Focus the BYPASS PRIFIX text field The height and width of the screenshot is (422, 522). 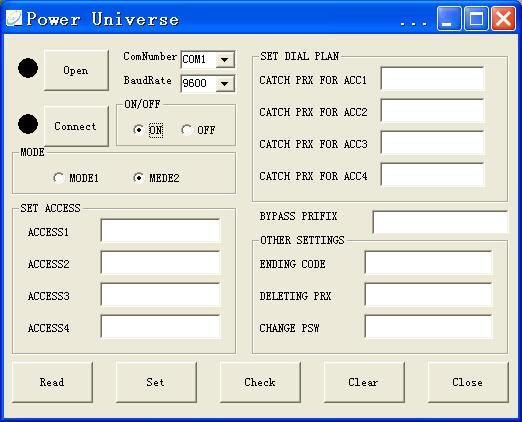pos(440,222)
